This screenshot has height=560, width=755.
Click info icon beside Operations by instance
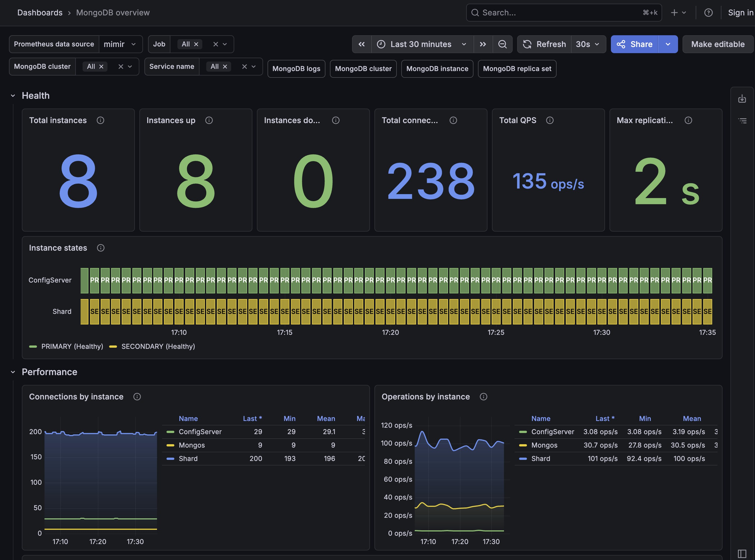tap(483, 397)
